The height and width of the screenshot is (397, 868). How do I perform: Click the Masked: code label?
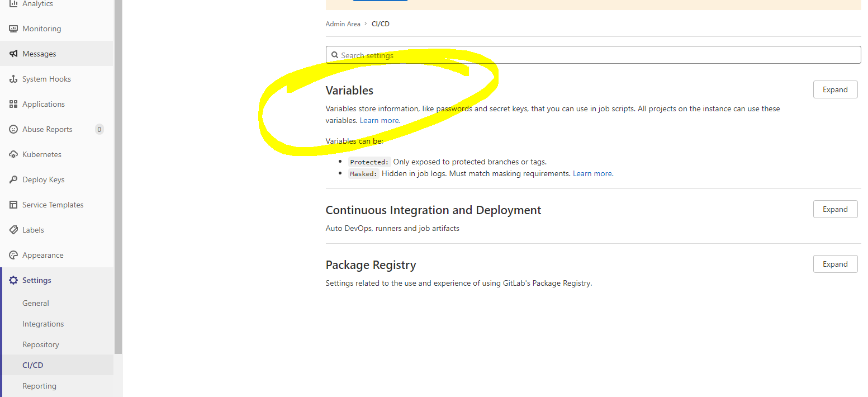click(x=364, y=174)
